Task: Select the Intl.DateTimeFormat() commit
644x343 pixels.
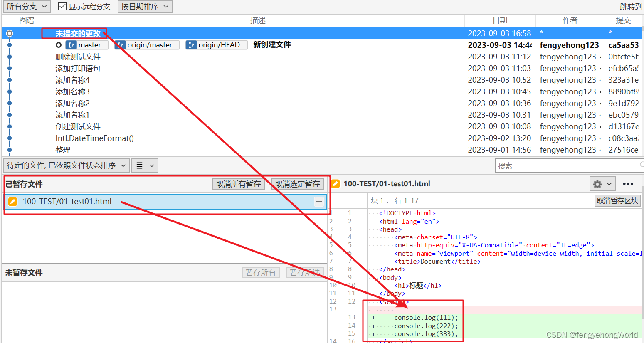Action: [95, 138]
